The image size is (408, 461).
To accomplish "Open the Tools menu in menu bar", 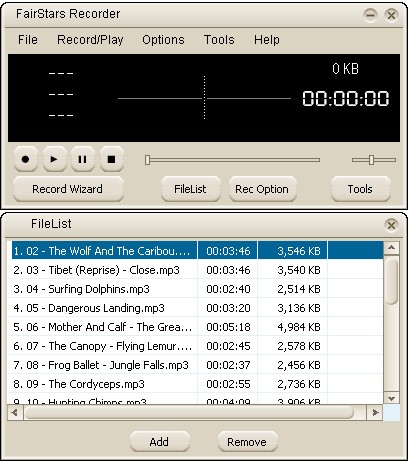I will 219,40.
